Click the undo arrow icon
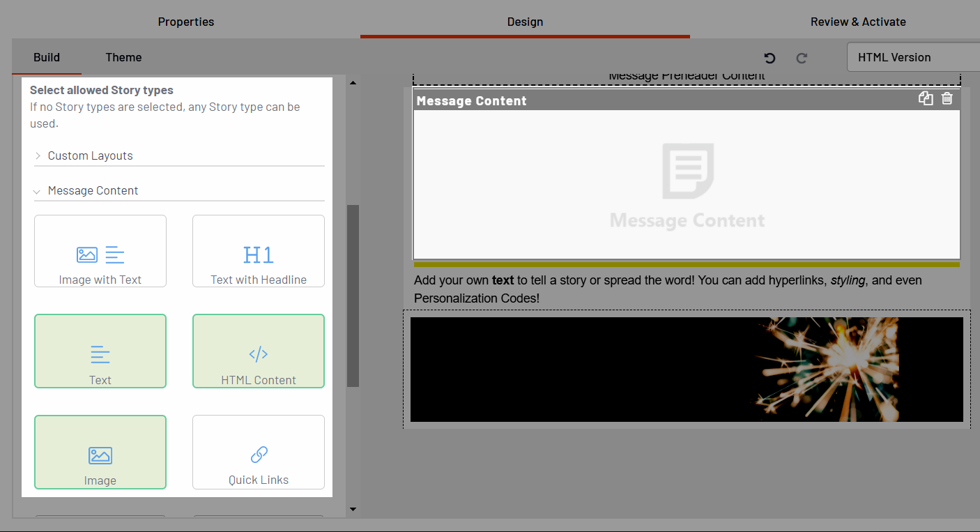 tap(770, 58)
